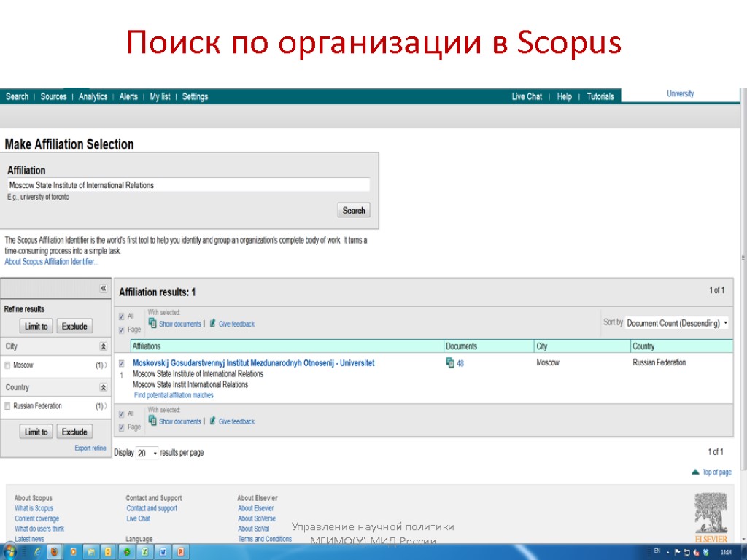747x560 pixels.
Task: Click the Top of page triangle icon
Action: pos(695,472)
